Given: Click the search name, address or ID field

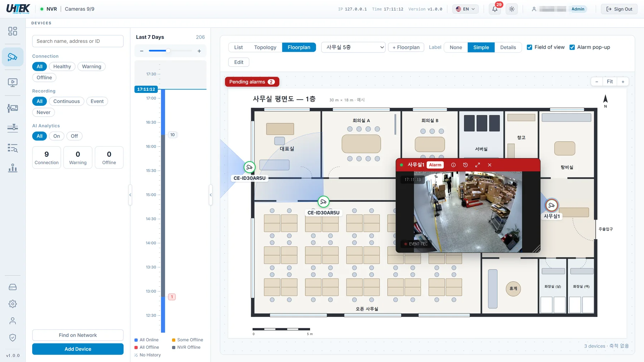Looking at the screenshot, I should tap(78, 41).
